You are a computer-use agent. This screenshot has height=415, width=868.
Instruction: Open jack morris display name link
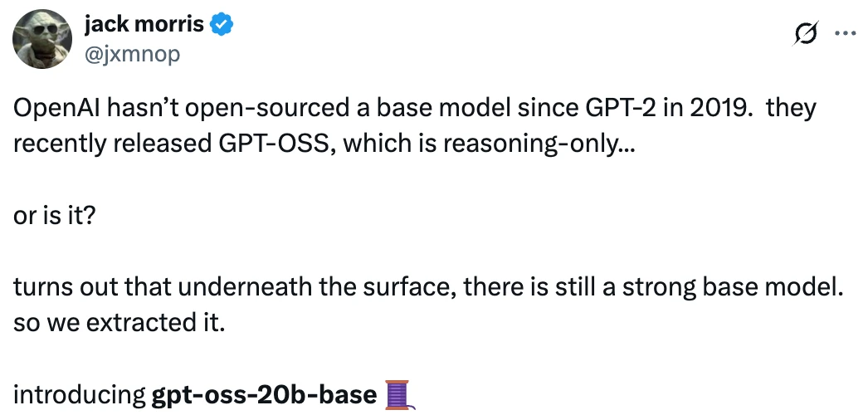tap(144, 25)
